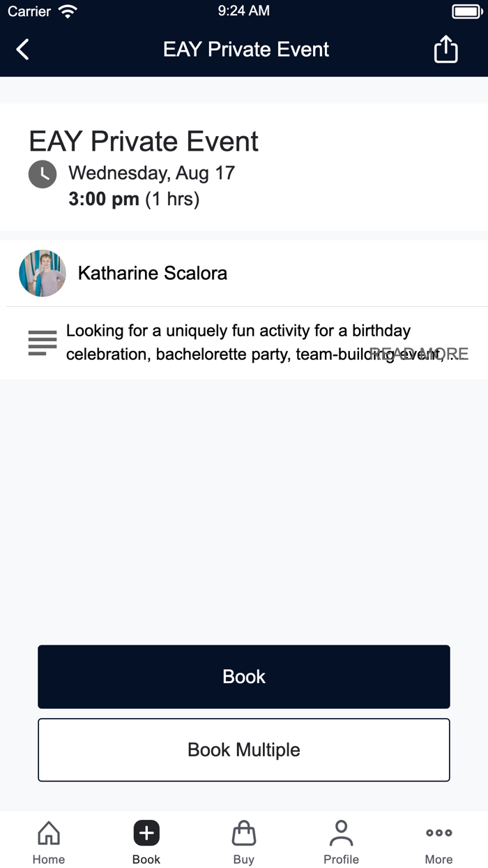This screenshot has height=868, width=488.
Task: Tap the Wi-Fi status bar icon
Action: point(68,11)
